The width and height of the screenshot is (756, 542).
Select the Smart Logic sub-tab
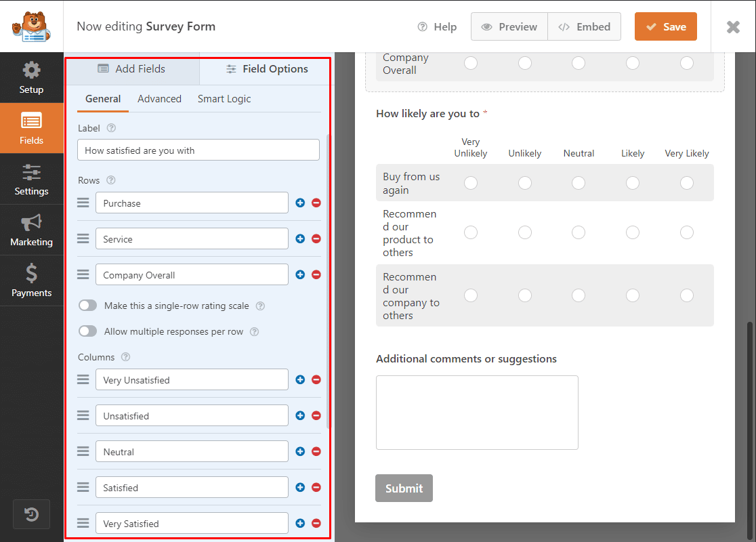click(224, 99)
